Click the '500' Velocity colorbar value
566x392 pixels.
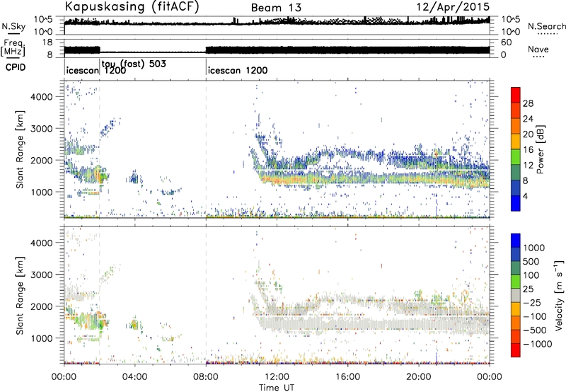click(x=531, y=262)
